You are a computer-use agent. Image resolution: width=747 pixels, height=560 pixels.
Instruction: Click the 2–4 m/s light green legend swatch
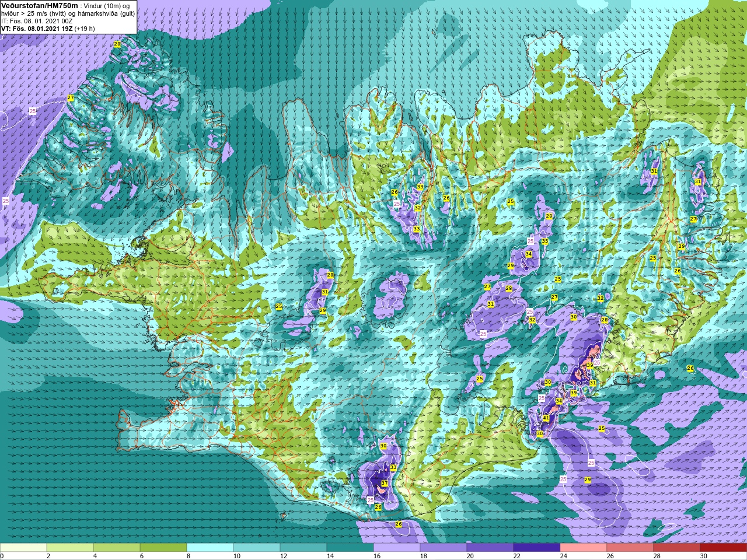[70, 548]
